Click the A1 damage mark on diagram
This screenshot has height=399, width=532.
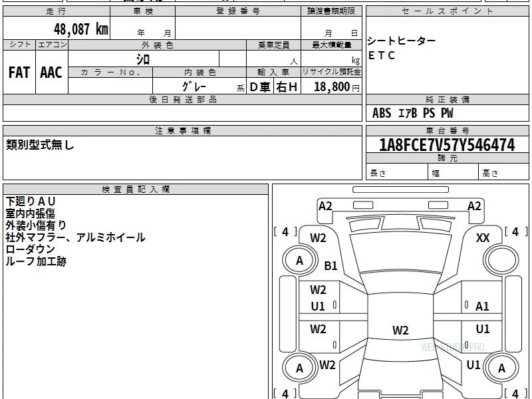482,307
